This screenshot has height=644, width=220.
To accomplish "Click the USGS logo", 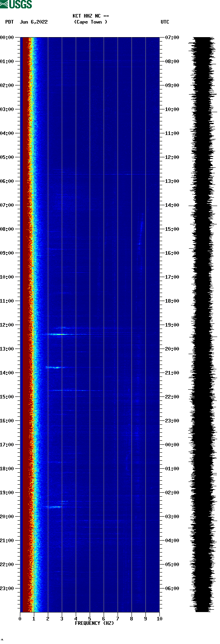I will pyautogui.click(x=16, y=4).
